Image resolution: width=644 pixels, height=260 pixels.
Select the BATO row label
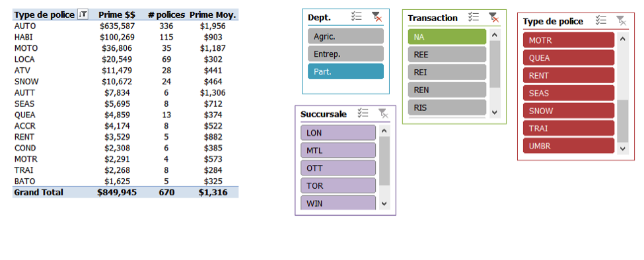click(x=24, y=181)
